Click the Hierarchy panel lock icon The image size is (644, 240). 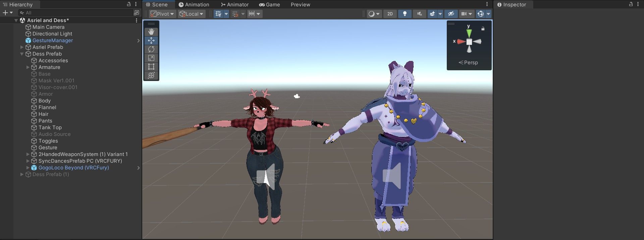[x=128, y=4]
